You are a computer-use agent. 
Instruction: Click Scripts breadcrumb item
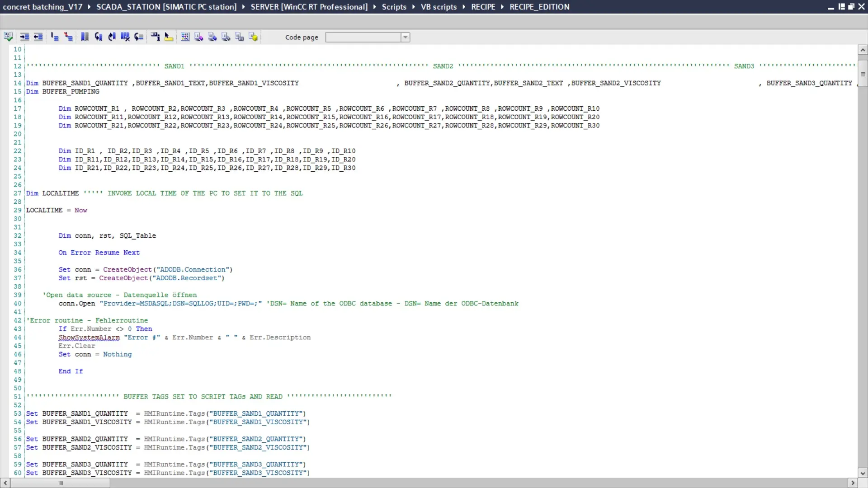click(x=394, y=7)
